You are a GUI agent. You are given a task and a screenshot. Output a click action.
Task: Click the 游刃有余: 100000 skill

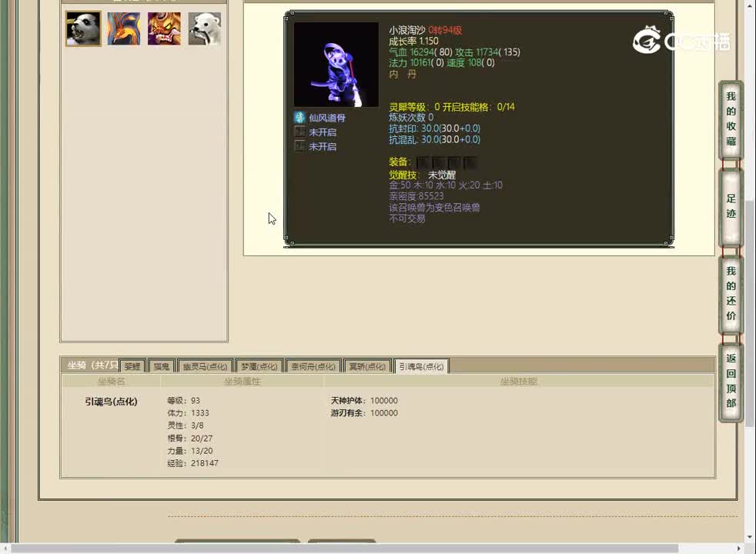(364, 413)
